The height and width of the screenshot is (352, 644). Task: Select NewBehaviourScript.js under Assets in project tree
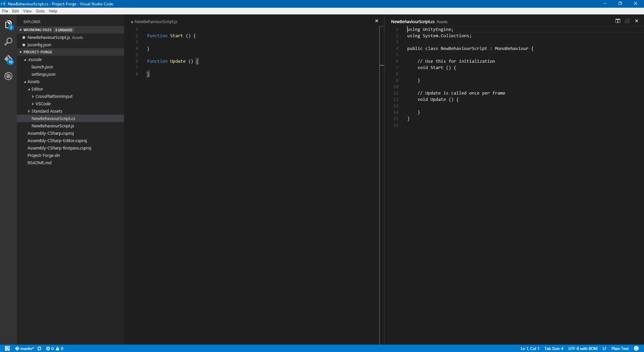click(70, 126)
